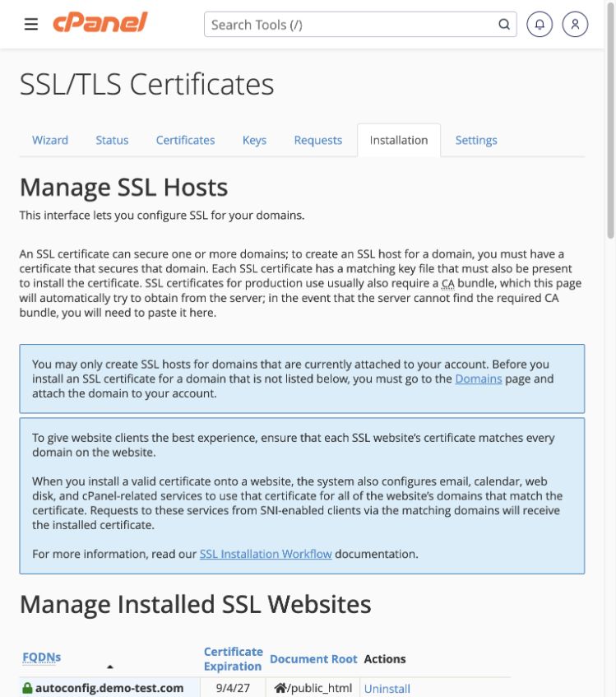Open the notifications bell
The height and width of the screenshot is (697, 616).
[x=540, y=24]
